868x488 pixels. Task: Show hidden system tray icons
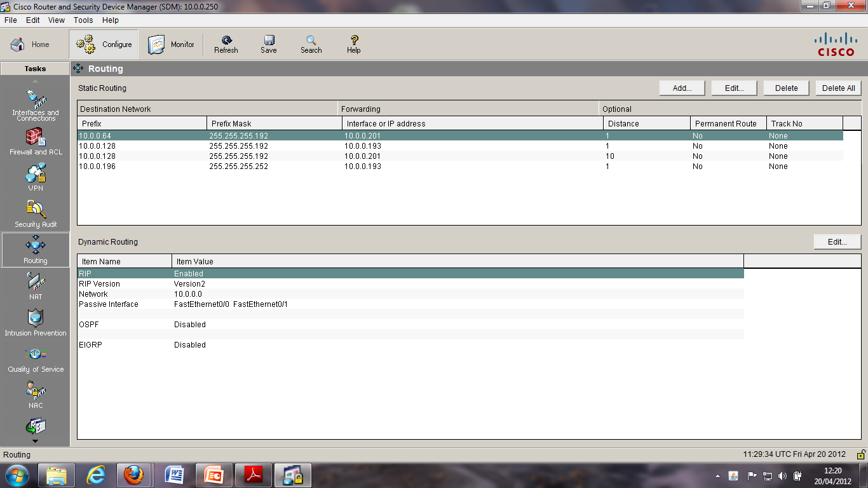coord(718,475)
